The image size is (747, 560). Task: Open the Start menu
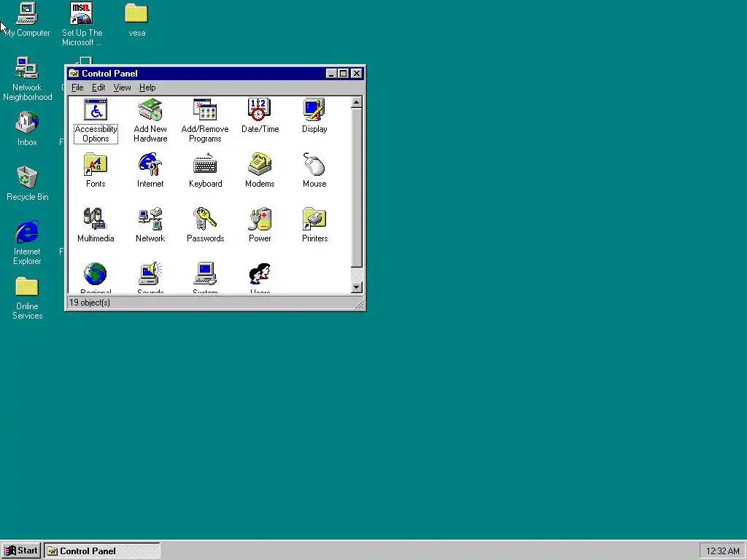[20, 551]
